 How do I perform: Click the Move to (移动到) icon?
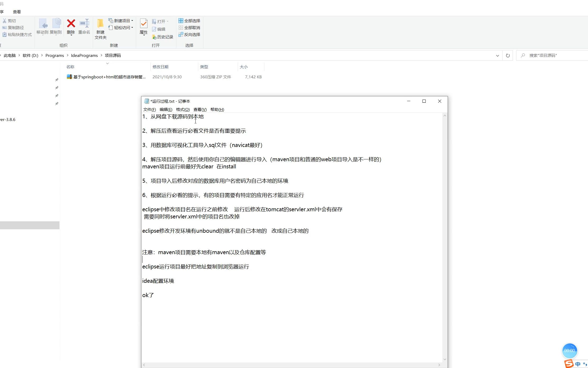(43, 23)
